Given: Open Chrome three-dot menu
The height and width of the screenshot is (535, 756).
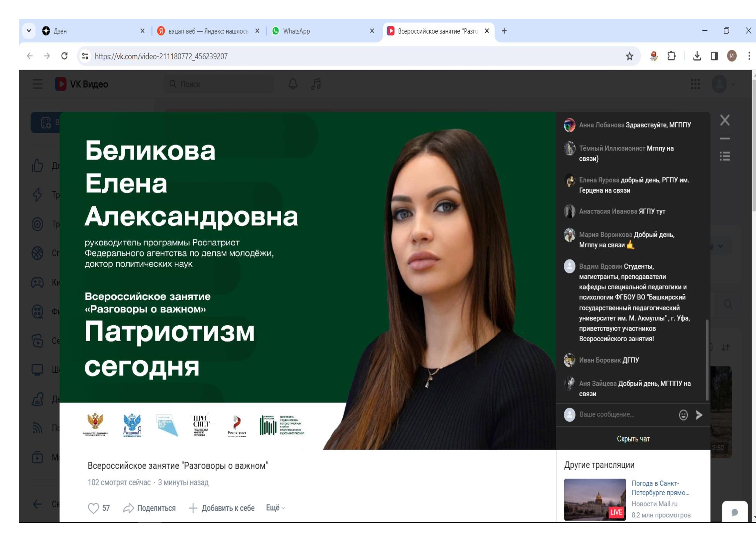Looking at the screenshot, I should pyautogui.click(x=749, y=56).
